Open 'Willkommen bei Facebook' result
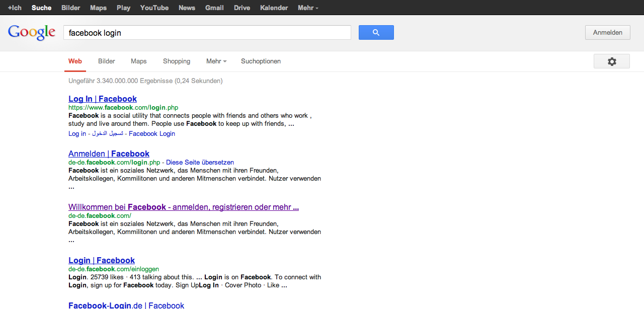The image size is (644, 309). click(184, 207)
